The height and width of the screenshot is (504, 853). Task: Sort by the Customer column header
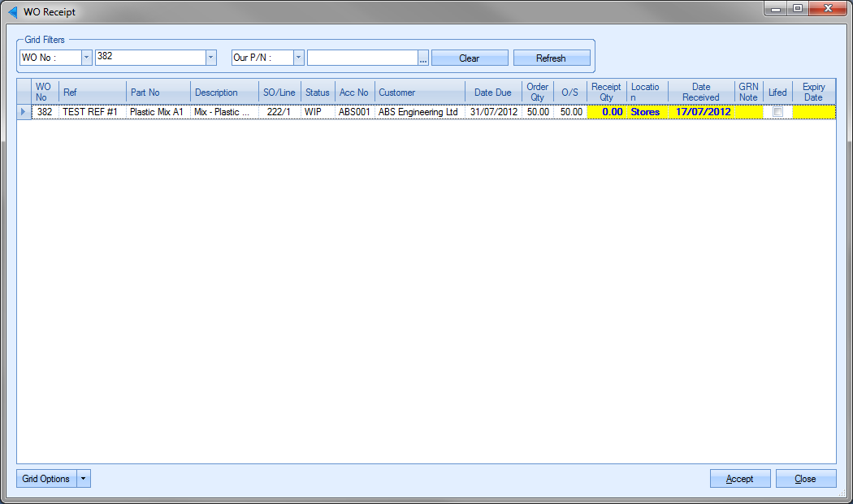[x=419, y=93]
